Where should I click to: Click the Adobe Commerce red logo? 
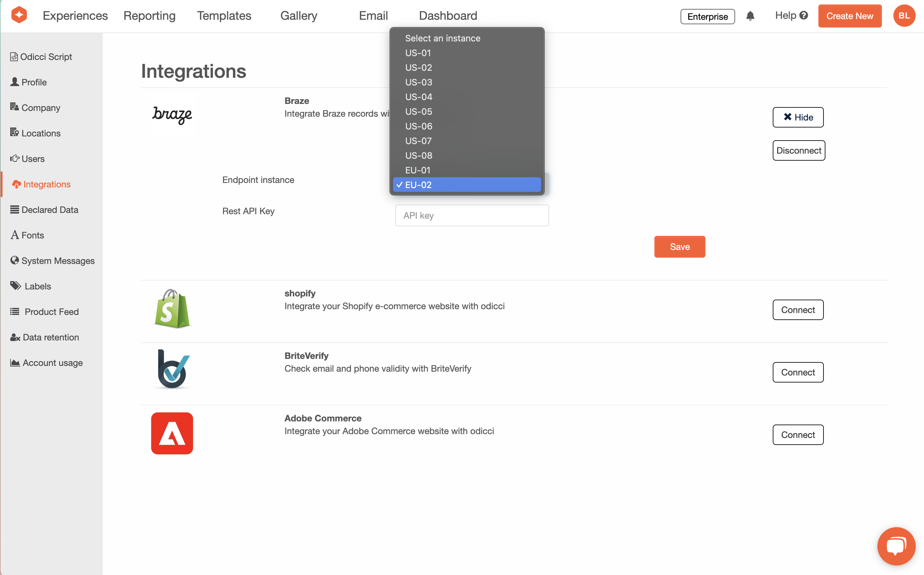pos(172,433)
